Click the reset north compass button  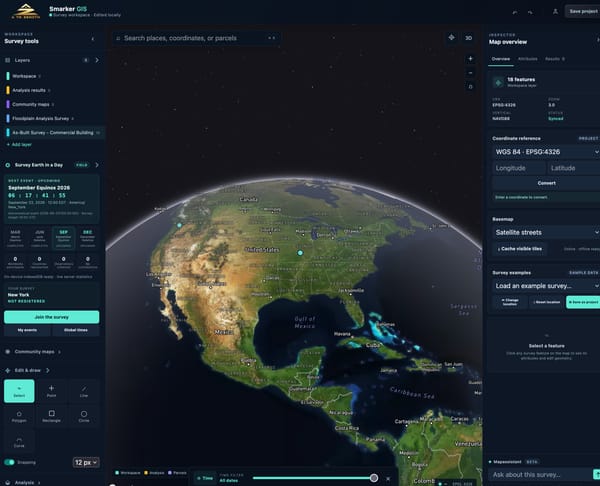click(x=470, y=87)
